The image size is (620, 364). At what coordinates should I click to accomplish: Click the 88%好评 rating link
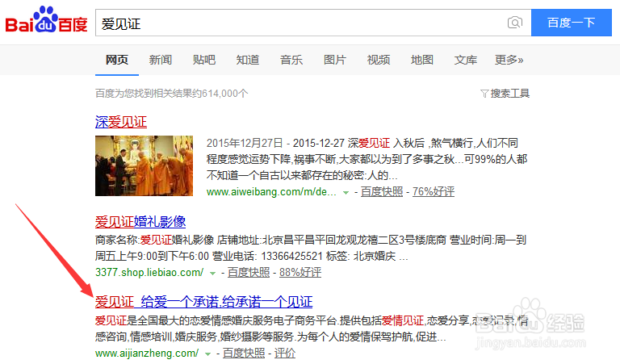(x=300, y=272)
